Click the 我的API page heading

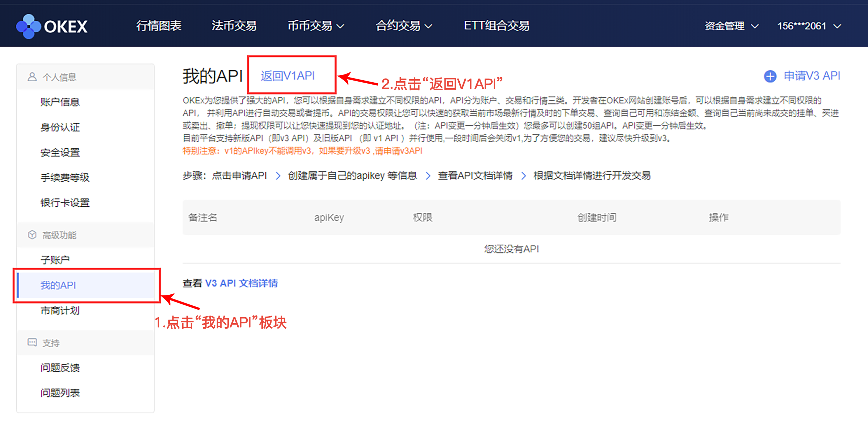coord(212,76)
